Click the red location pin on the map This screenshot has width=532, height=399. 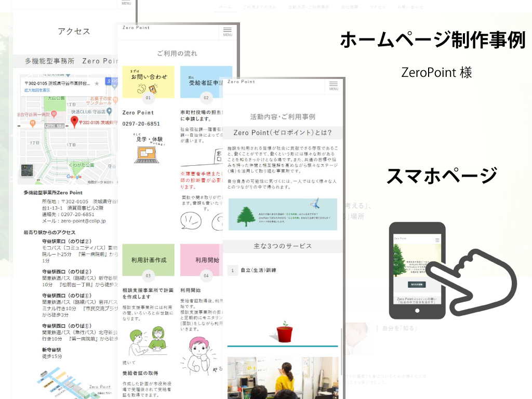click(74, 122)
